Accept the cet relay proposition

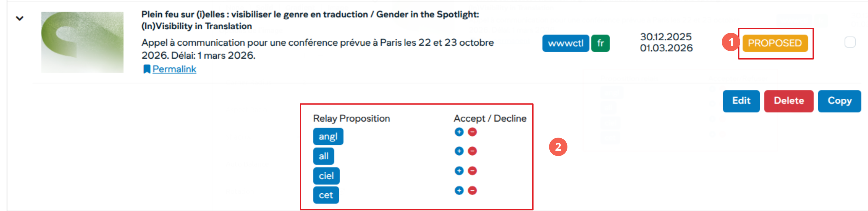click(x=459, y=191)
